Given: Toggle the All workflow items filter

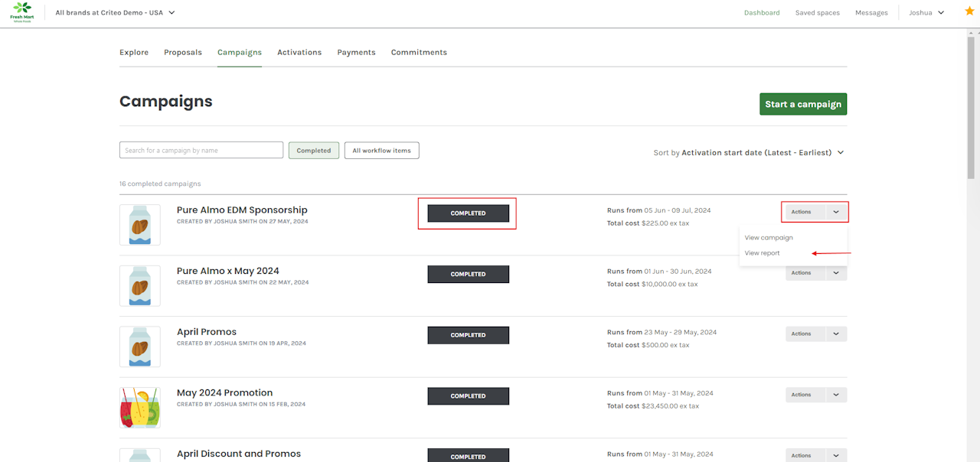Looking at the screenshot, I should 381,150.
